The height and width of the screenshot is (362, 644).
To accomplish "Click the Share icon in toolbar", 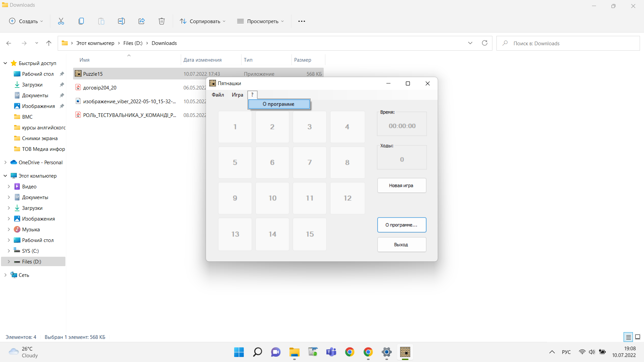I will [x=141, y=21].
